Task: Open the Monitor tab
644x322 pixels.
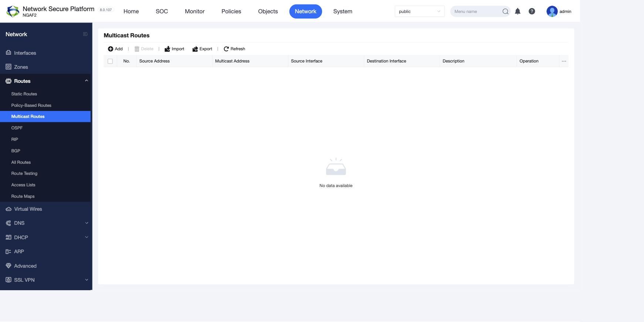Action: click(195, 11)
